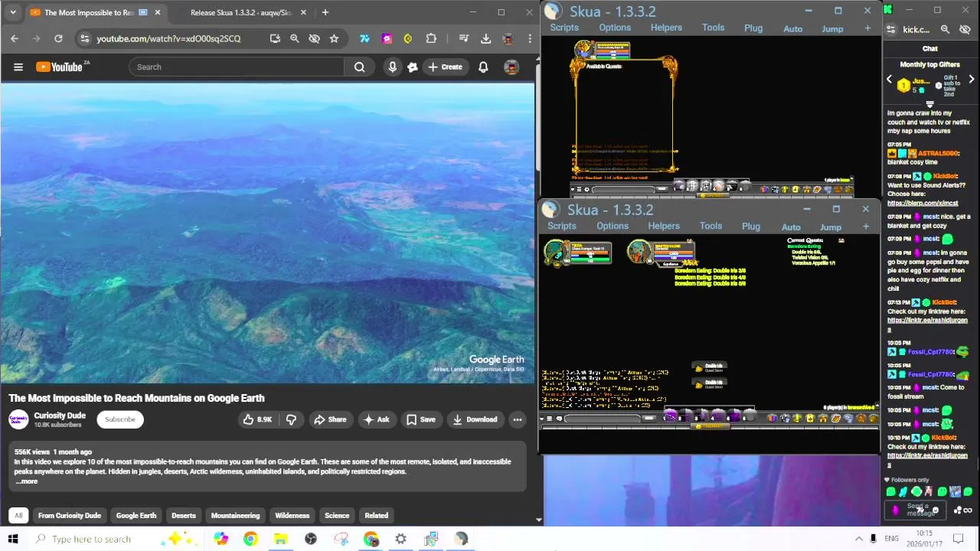Dislike the video with thumbs down
The image size is (980, 551).
point(291,419)
